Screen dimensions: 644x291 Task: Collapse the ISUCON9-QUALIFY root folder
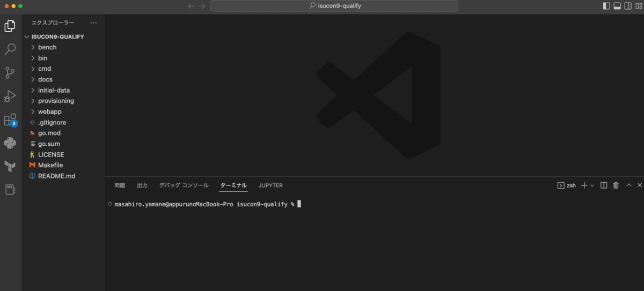(x=63, y=36)
